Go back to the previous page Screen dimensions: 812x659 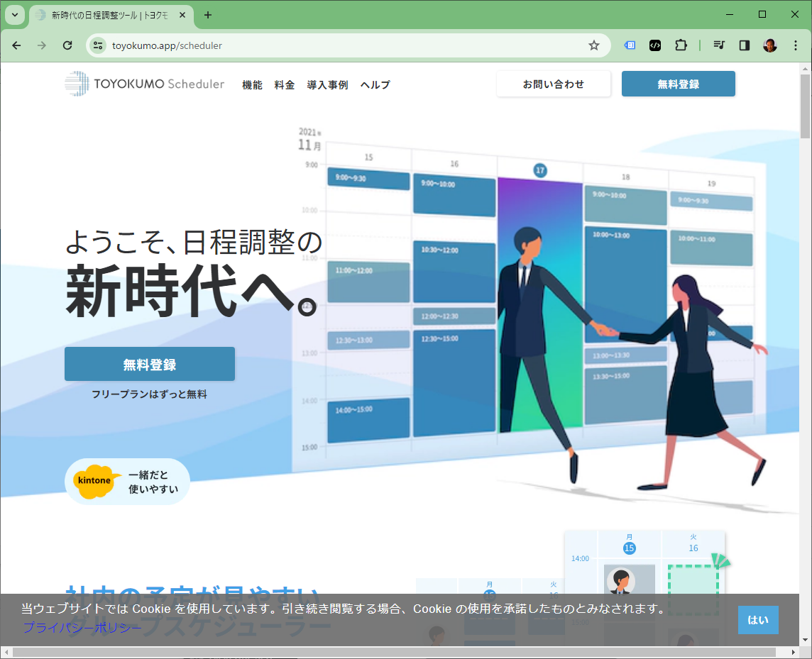(x=16, y=45)
